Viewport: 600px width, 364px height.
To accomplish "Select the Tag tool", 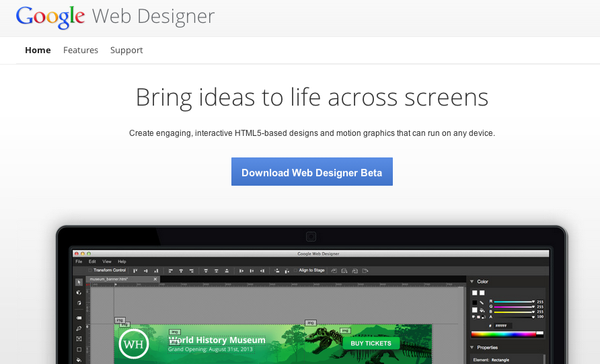I will [x=79, y=318].
